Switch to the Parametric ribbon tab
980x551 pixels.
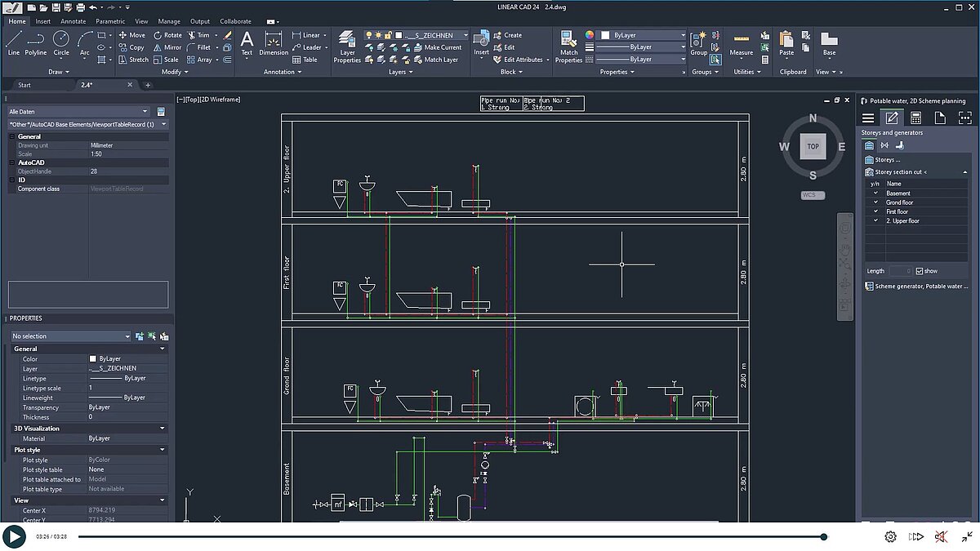110,21
